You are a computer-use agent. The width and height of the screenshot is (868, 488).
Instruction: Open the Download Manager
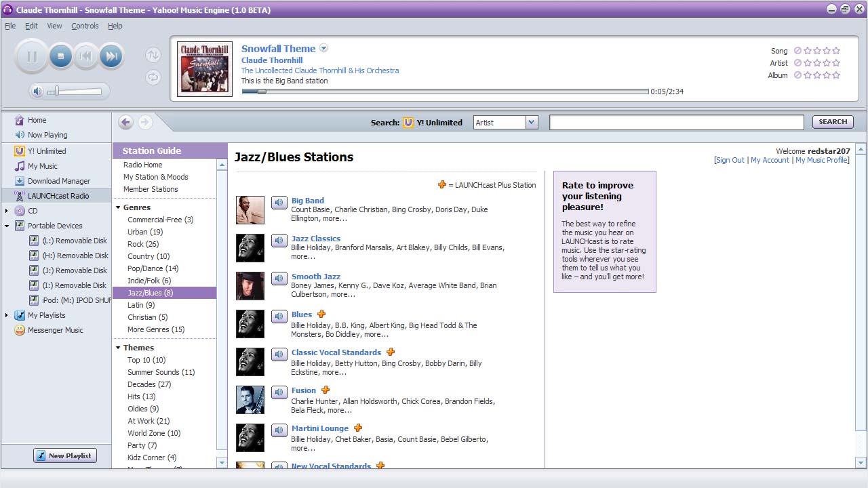58,181
